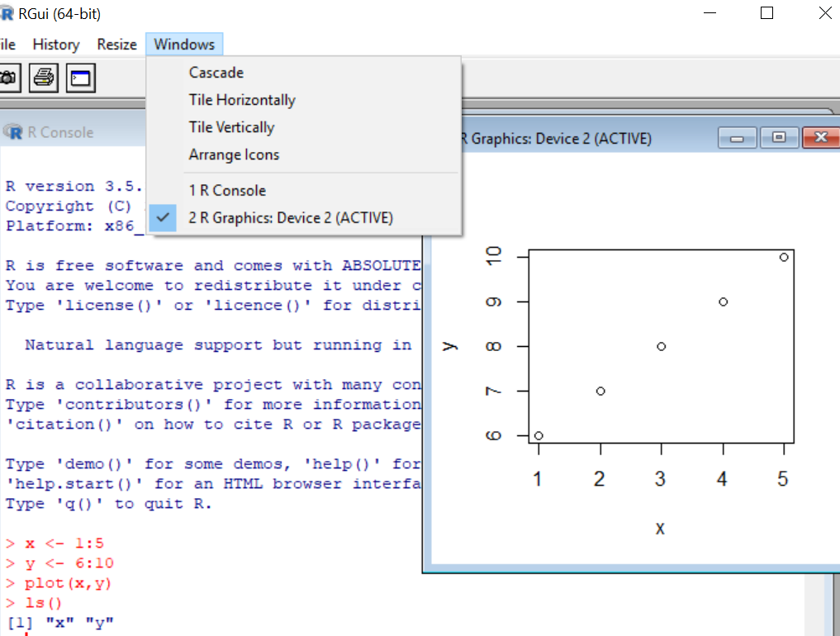The height and width of the screenshot is (636, 840).
Task: Click the 'y <- 6:10' console line
Action: click(x=59, y=563)
